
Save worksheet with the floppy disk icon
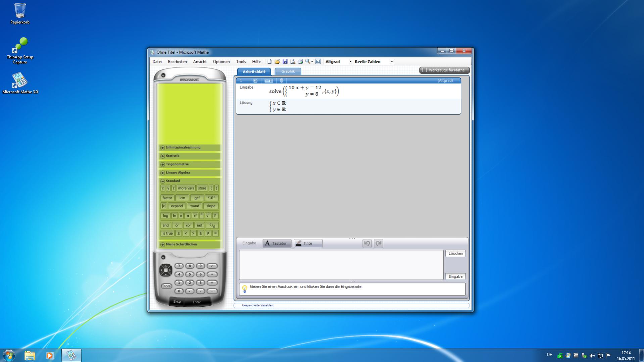tap(285, 61)
